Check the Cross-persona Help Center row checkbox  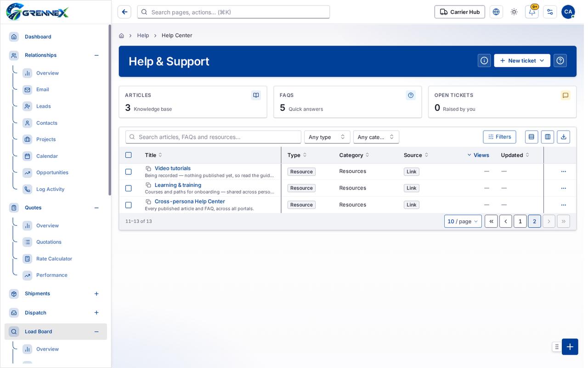click(129, 205)
